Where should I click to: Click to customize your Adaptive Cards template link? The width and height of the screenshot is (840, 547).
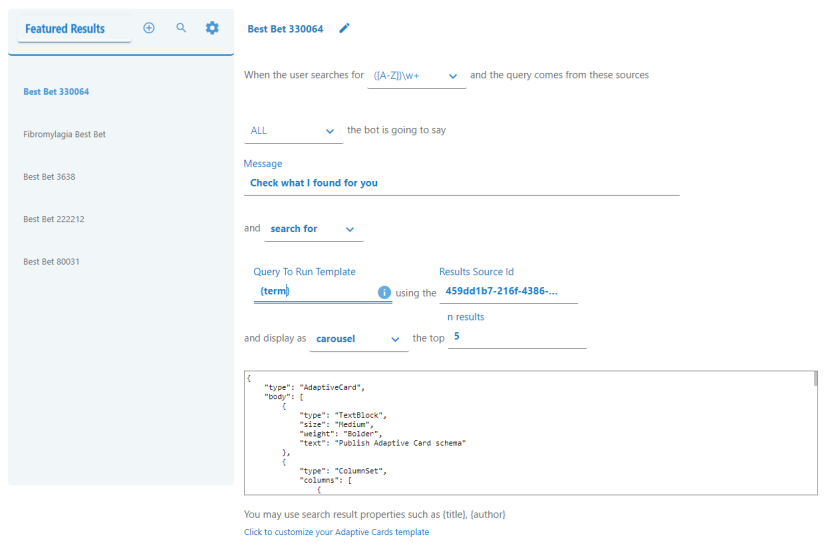tap(336, 532)
